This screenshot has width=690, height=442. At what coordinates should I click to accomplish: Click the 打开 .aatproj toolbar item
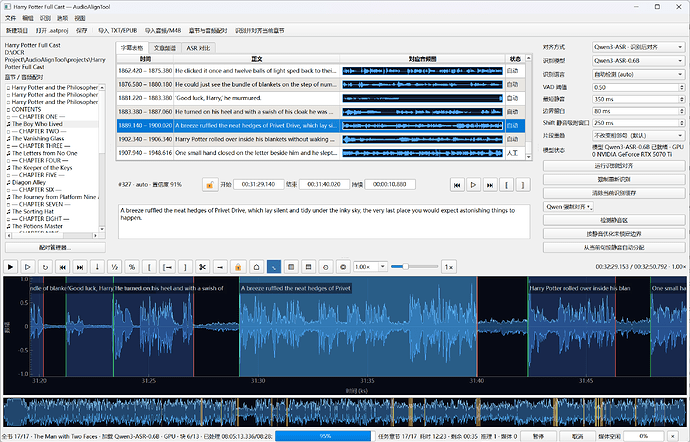tap(52, 30)
